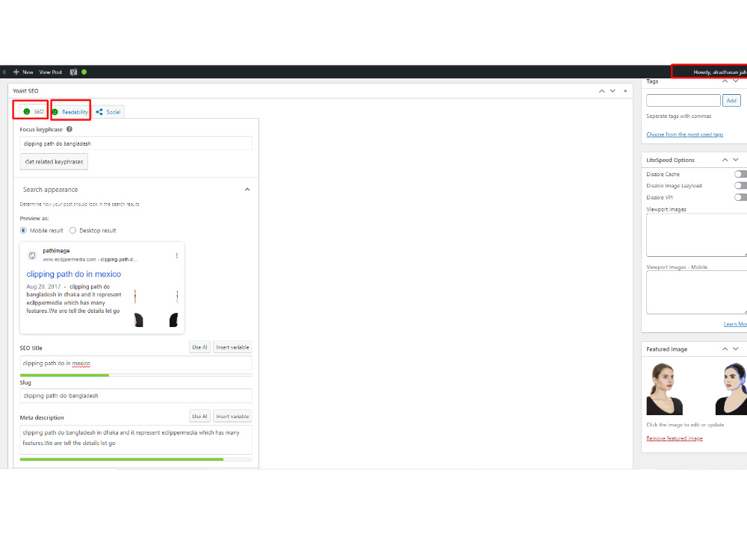Click the Meta description text area
The width and height of the screenshot is (747, 560).
coord(136,440)
